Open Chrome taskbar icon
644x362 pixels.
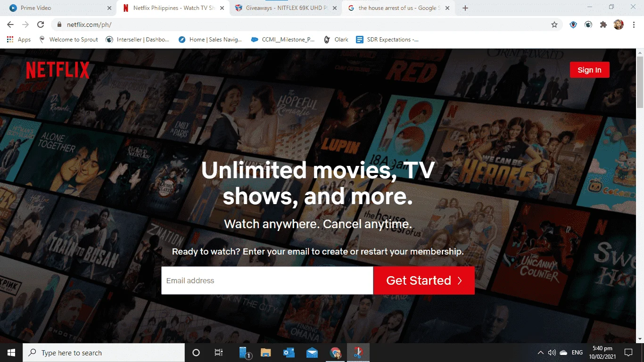[x=335, y=353]
